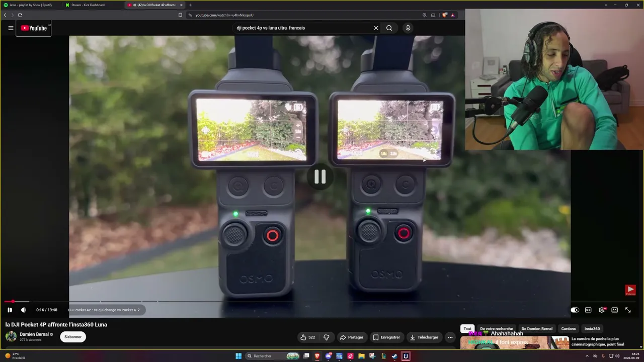This screenshot has height=362, width=644.
Task: Bookmark this page
Action: 180,15
